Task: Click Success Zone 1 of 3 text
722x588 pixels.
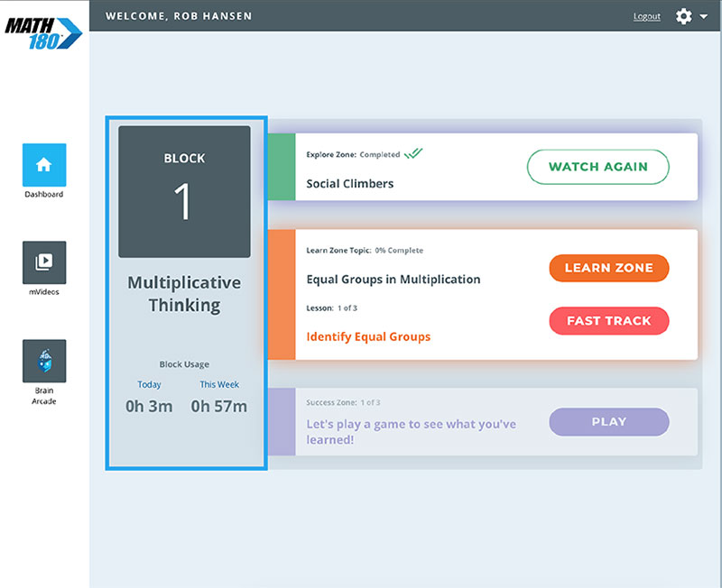Action: tap(343, 402)
